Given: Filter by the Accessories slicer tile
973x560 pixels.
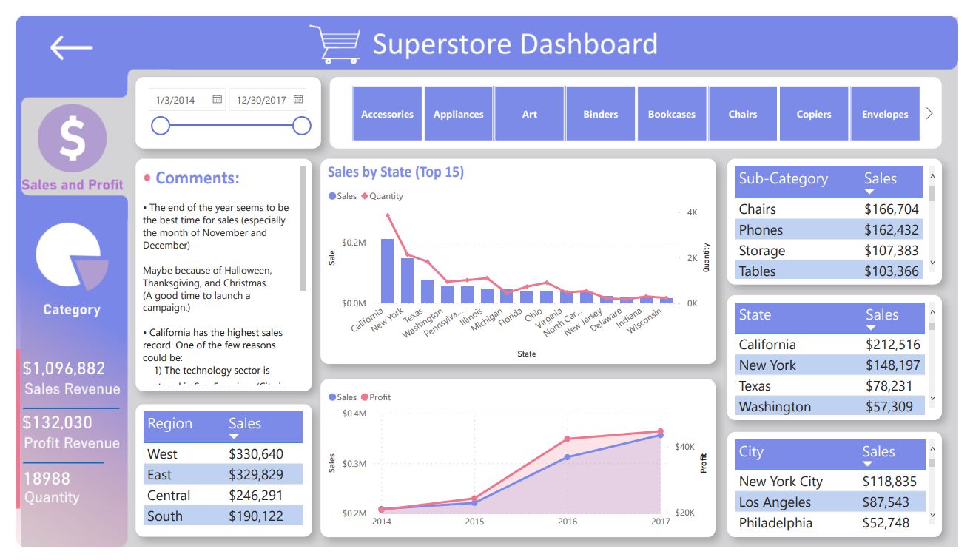Looking at the screenshot, I should (387, 114).
